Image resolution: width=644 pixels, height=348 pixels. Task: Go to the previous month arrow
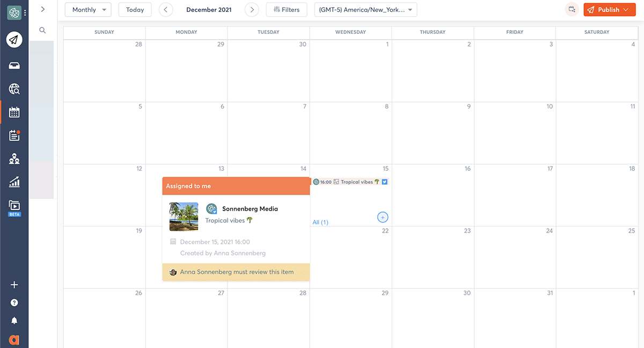(166, 10)
